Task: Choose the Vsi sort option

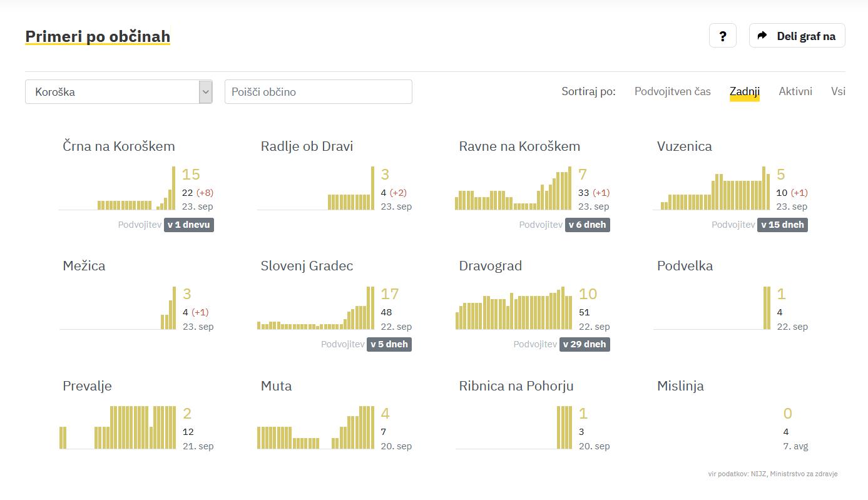Action: point(838,91)
